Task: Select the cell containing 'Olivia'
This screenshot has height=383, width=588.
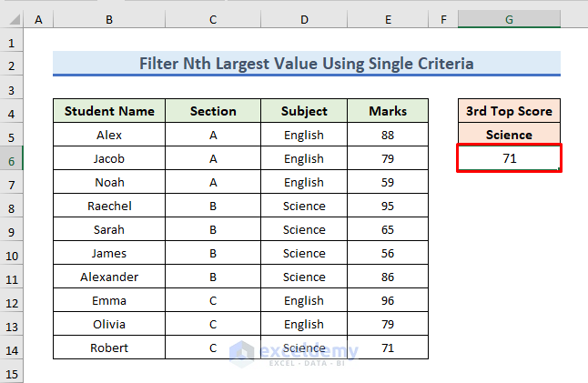Action: coord(109,324)
